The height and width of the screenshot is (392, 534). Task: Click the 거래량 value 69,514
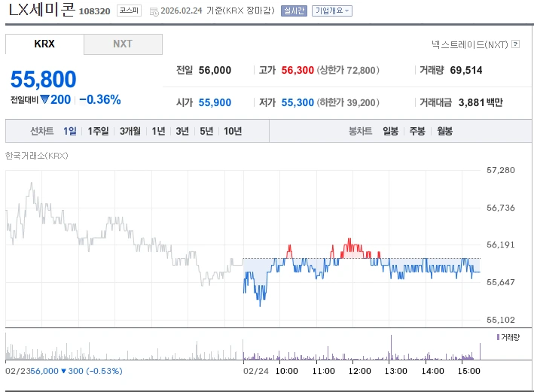tap(466, 70)
